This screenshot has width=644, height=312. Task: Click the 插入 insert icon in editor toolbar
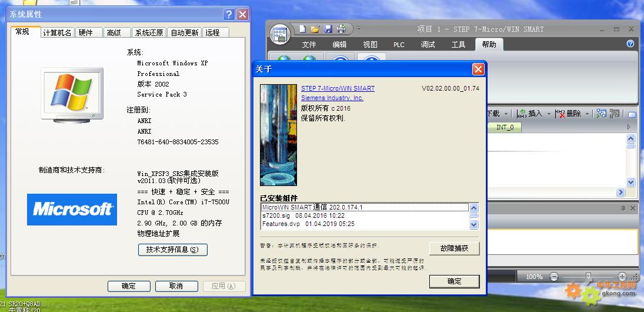click(x=521, y=114)
